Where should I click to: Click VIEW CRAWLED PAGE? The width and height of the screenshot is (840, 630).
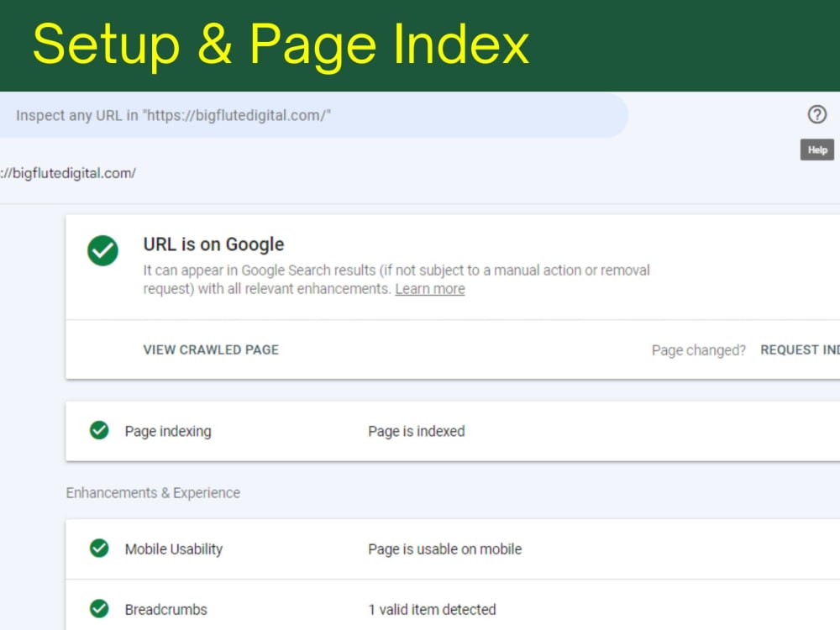211,349
